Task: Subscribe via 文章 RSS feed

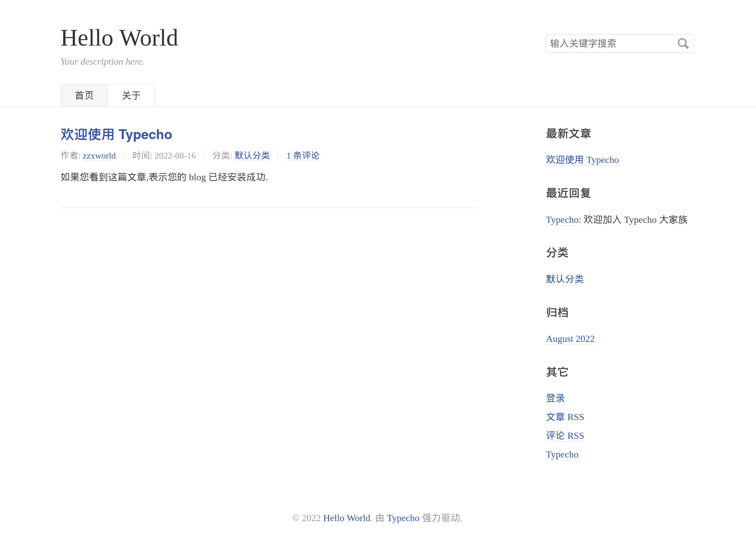Action: (x=565, y=417)
